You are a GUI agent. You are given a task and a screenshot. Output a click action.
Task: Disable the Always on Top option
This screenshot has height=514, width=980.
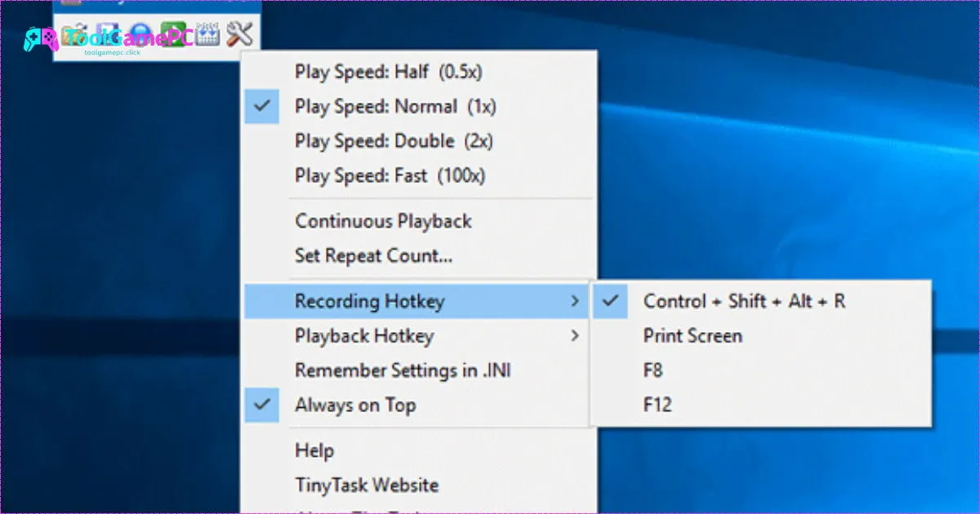pyautogui.click(x=355, y=405)
